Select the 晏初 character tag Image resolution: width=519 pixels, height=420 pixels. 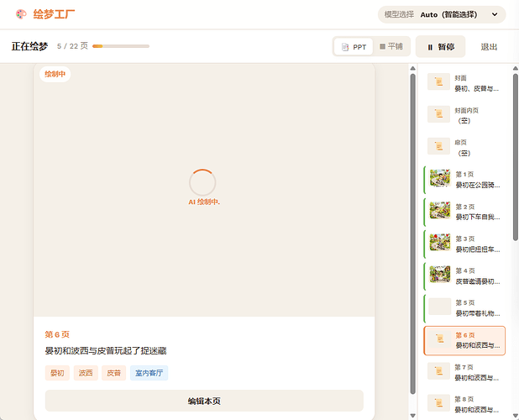click(57, 373)
